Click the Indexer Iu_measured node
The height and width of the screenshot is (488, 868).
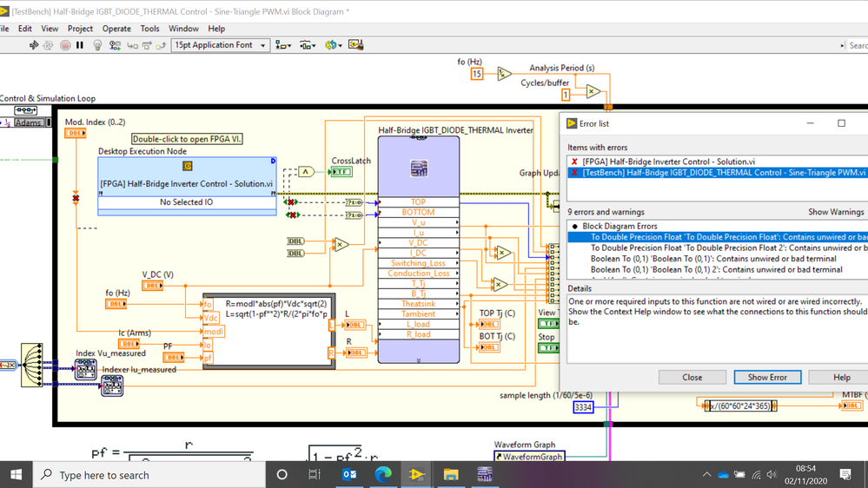click(x=112, y=385)
